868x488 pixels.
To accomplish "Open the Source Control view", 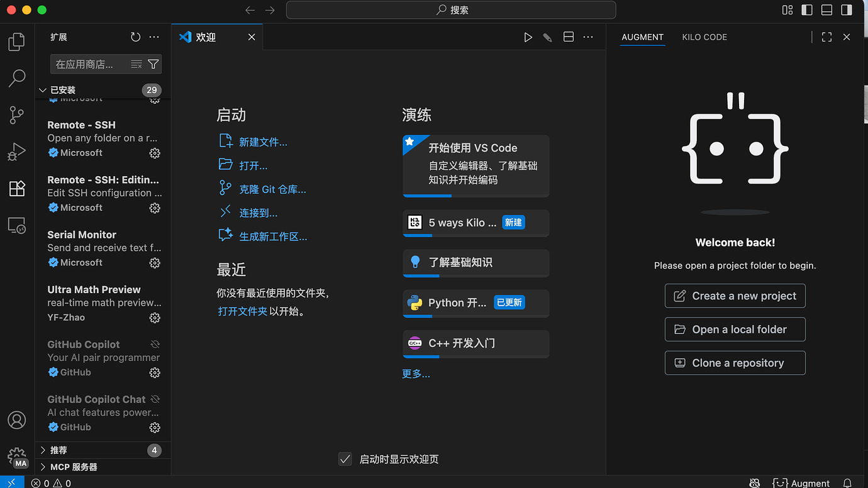I will click(x=17, y=115).
